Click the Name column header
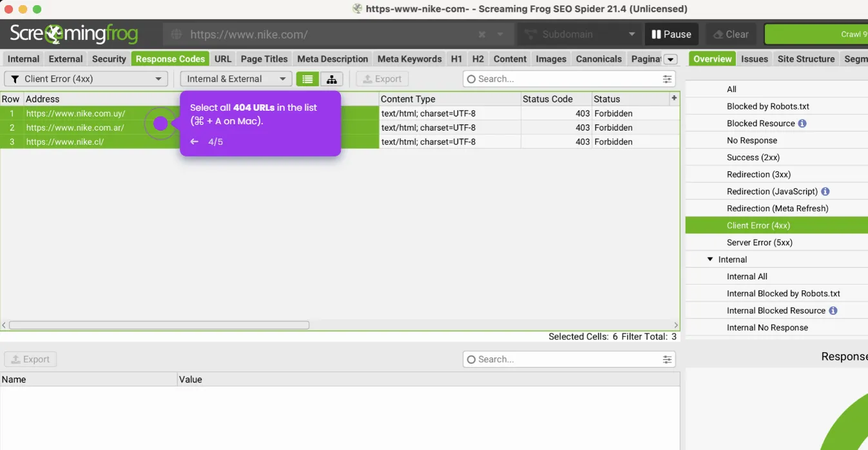The image size is (868, 450). point(89,379)
